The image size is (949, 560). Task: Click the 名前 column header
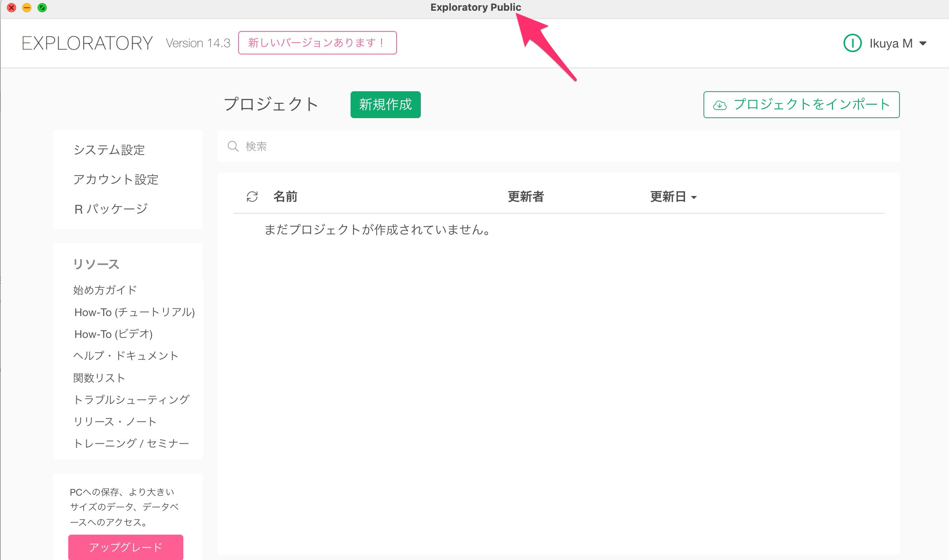[285, 197]
